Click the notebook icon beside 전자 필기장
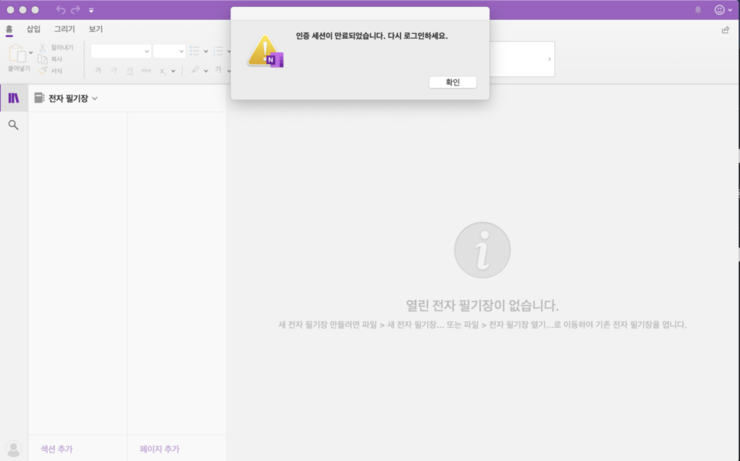The width and height of the screenshot is (740, 461). 39,98
